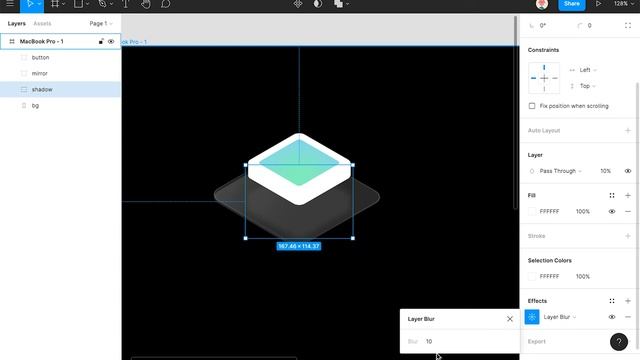This screenshot has height=360, width=640.
Task: Select the Pen tool
Action: point(102,4)
